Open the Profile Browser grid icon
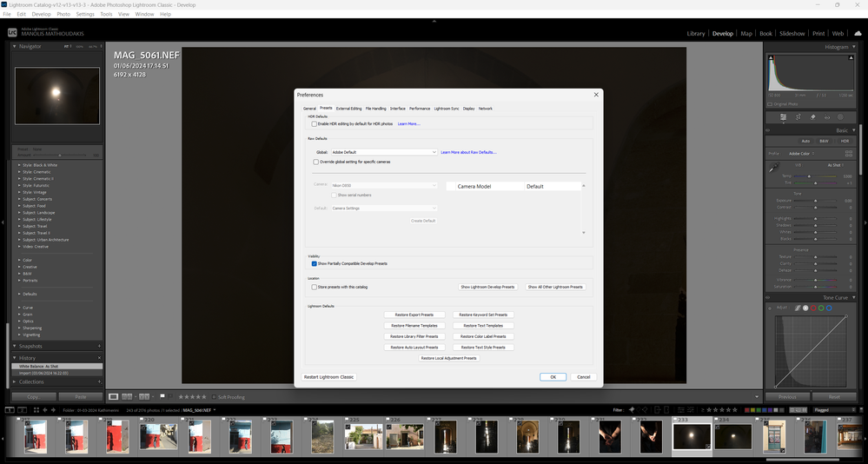Viewport: 868px width, 464px height. click(849, 154)
